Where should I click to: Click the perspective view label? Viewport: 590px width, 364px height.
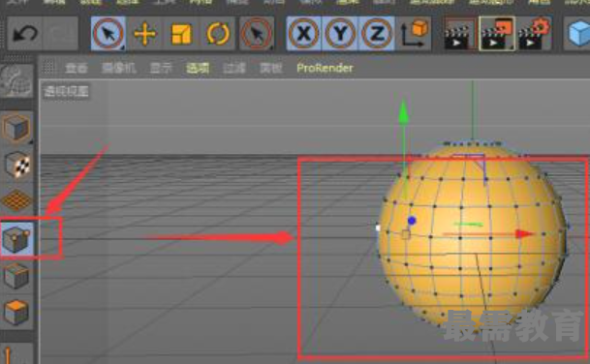coord(66,91)
